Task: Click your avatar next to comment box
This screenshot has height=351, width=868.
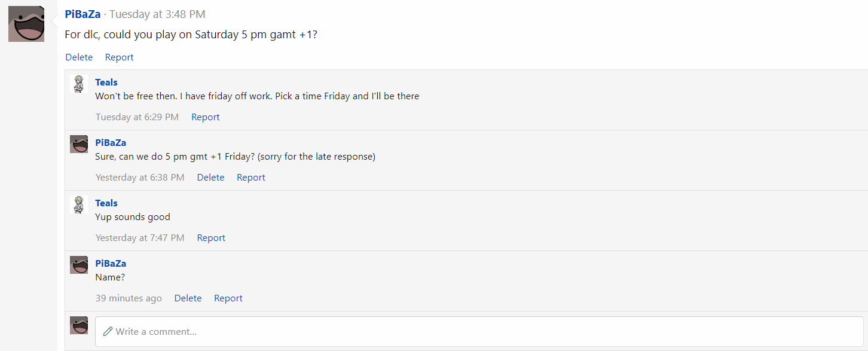Action: coord(79,325)
